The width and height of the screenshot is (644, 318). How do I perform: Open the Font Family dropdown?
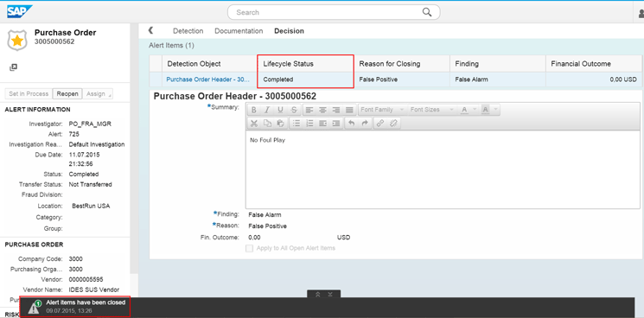click(383, 110)
